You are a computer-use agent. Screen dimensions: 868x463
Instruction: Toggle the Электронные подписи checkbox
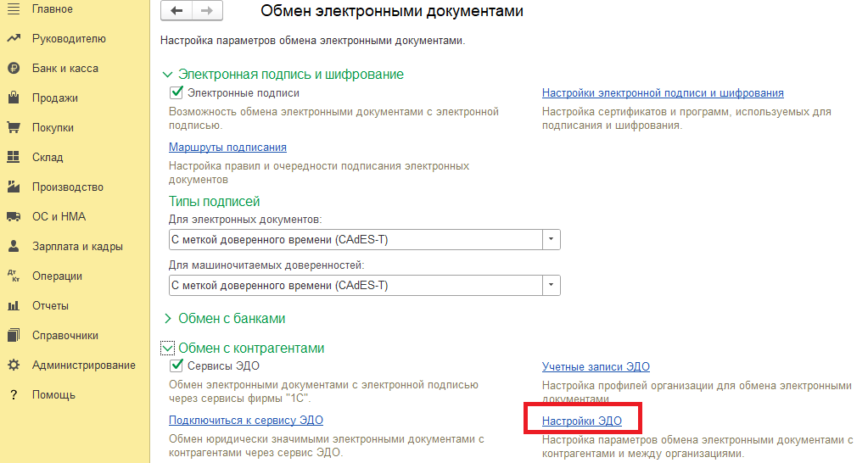[x=176, y=92]
